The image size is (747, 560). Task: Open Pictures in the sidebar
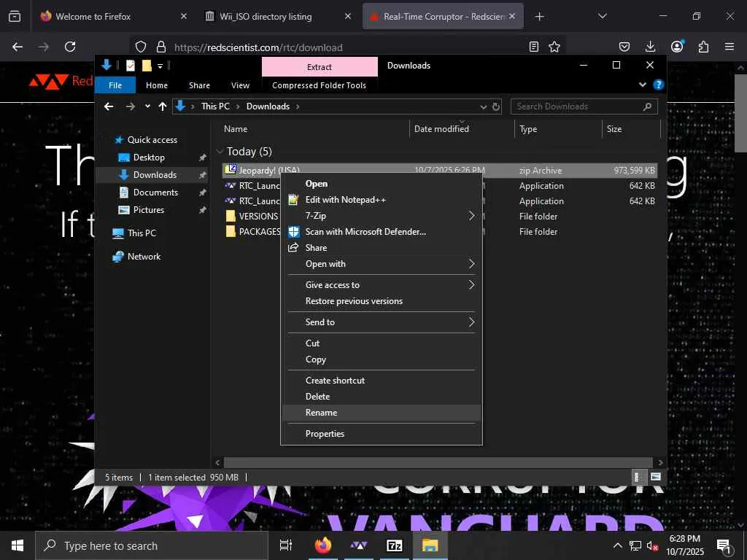(148, 210)
